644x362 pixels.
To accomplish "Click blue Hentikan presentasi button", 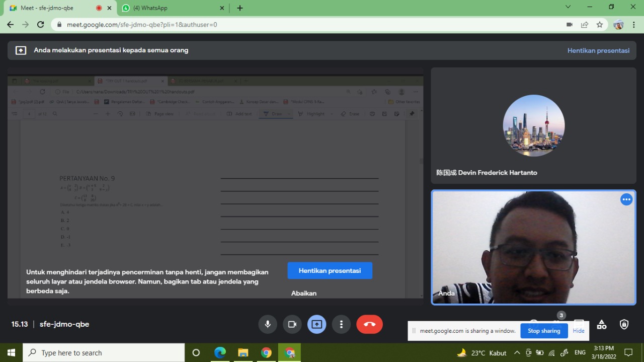I will tap(330, 270).
